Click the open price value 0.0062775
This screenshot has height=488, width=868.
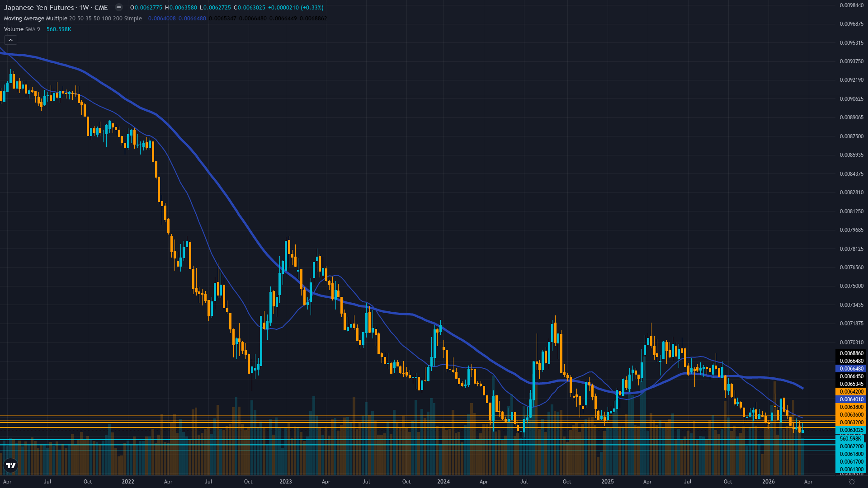pyautogui.click(x=148, y=8)
